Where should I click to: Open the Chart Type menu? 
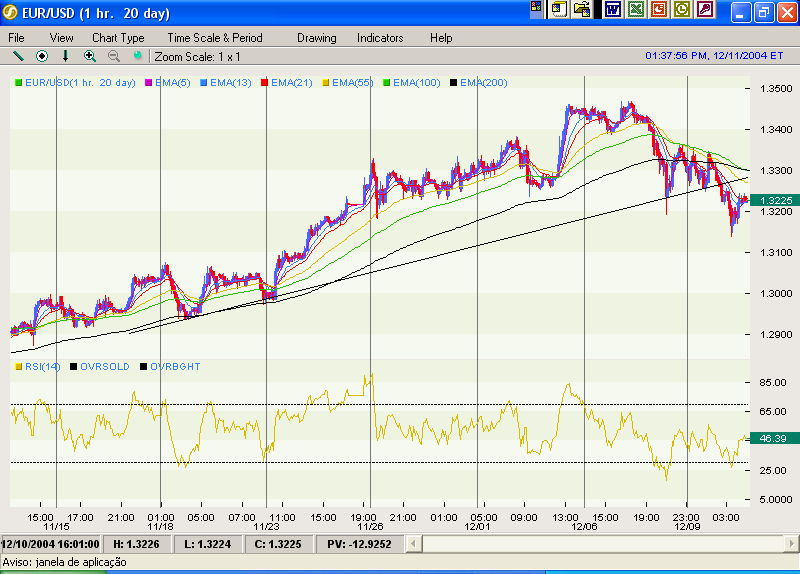coord(118,38)
